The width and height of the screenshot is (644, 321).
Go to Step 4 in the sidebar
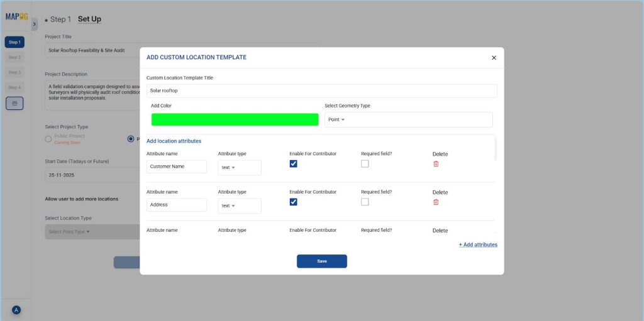point(14,87)
